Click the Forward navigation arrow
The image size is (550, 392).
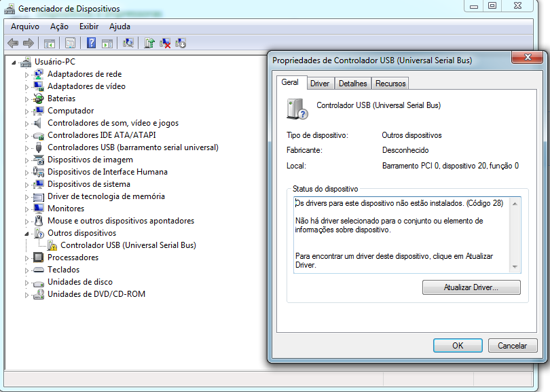[x=29, y=43]
